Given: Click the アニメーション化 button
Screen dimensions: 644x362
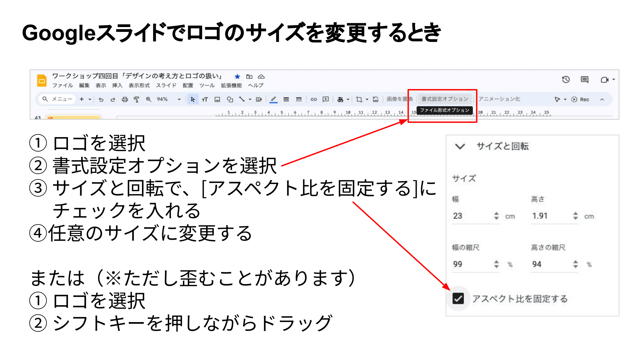Looking at the screenshot, I should tap(499, 99).
